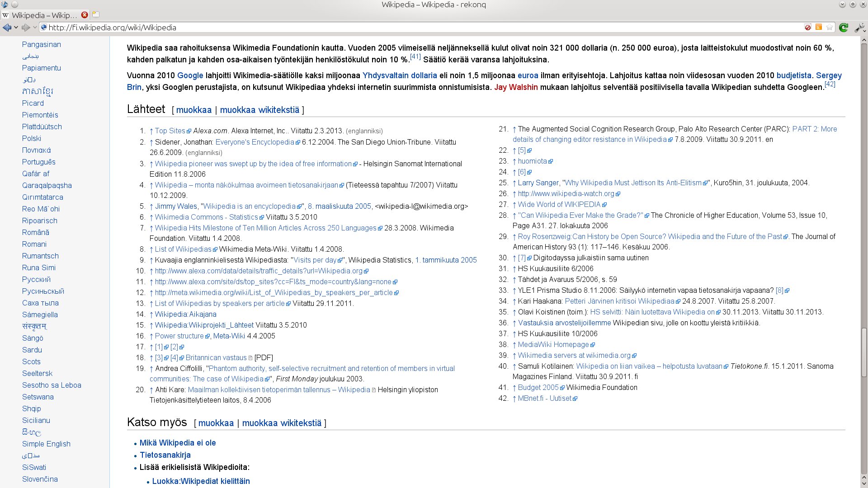Open 'List of Wikipedias' reference 8 link
This screenshot has height=488, width=868.
click(x=183, y=249)
